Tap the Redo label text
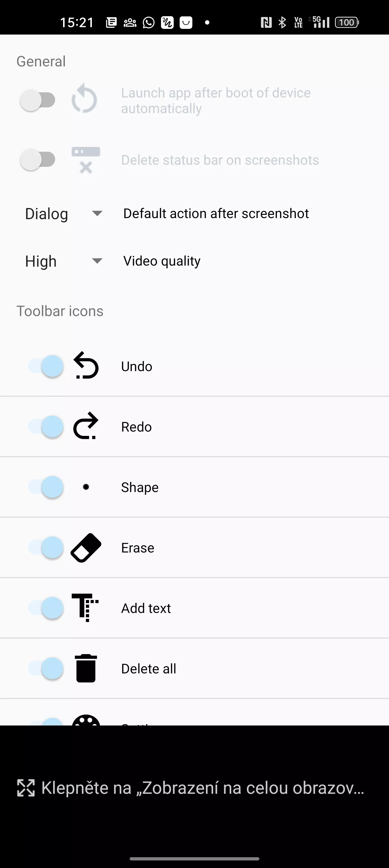 point(136,427)
